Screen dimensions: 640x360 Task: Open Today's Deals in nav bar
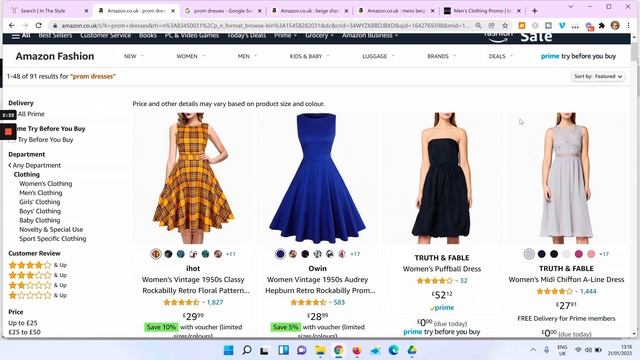(247, 36)
